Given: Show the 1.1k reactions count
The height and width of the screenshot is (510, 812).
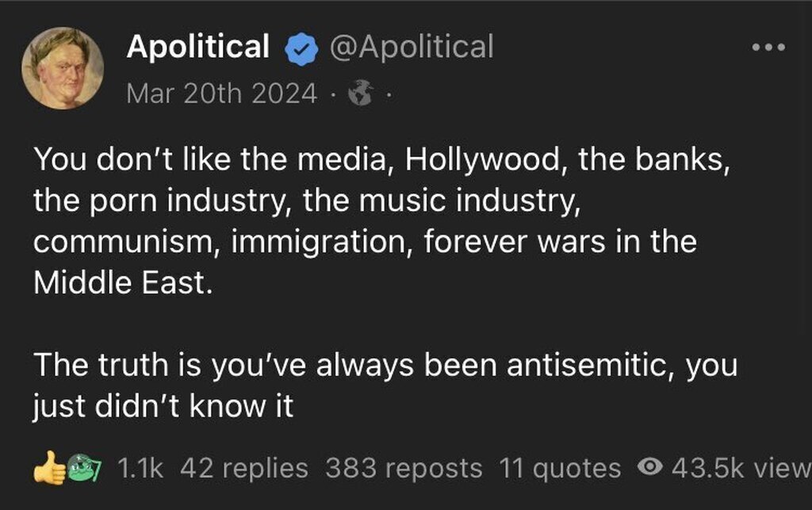Looking at the screenshot, I should click(x=140, y=468).
